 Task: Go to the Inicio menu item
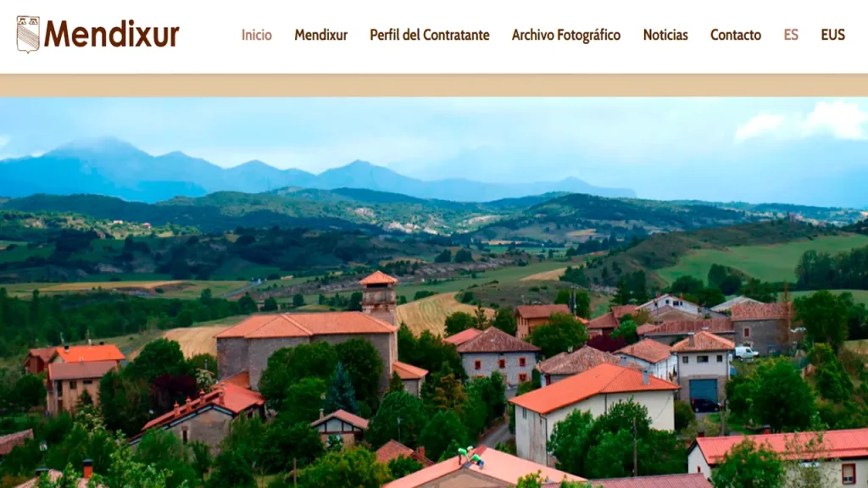coord(256,35)
